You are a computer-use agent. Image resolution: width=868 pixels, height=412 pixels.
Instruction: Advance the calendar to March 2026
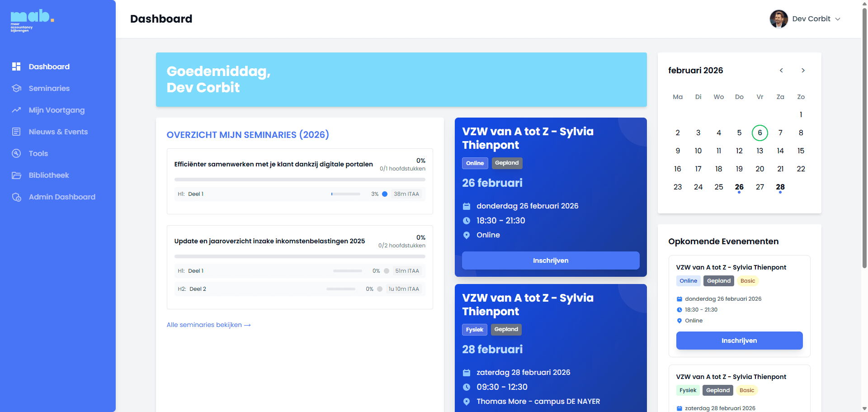click(803, 71)
